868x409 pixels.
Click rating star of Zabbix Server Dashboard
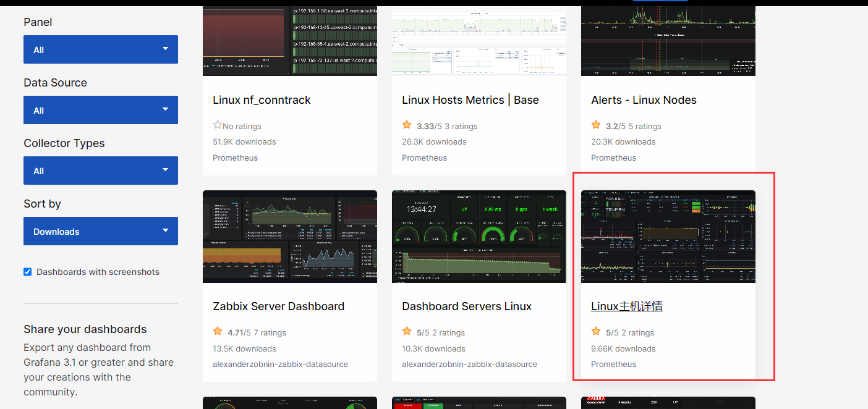coord(218,331)
